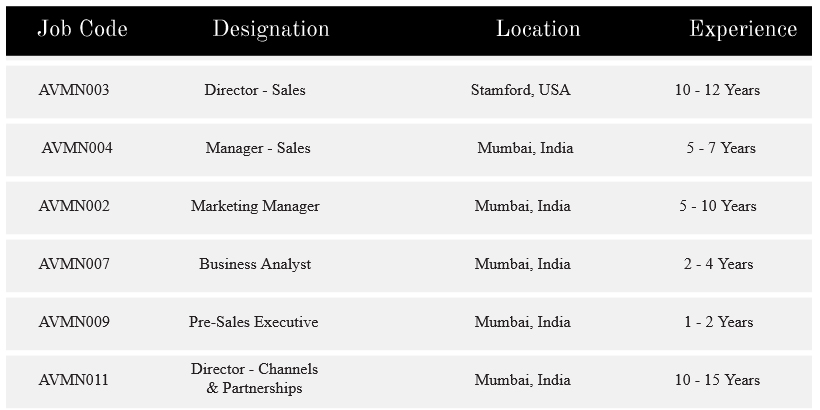820x410 pixels.
Task: Click the 2 - 4 Years experience cell
Action: pos(718,264)
